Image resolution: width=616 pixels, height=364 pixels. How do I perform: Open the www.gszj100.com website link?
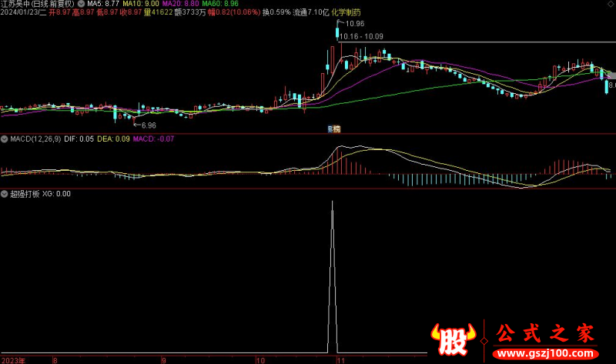(546, 354)
